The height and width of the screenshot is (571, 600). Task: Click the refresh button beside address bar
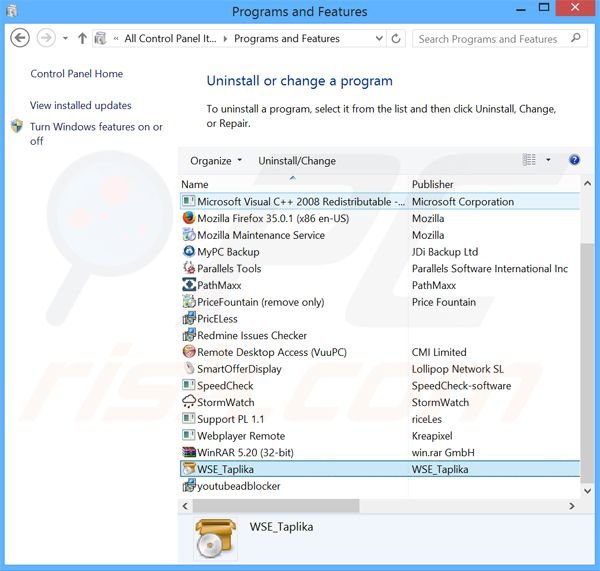(397, 39)
